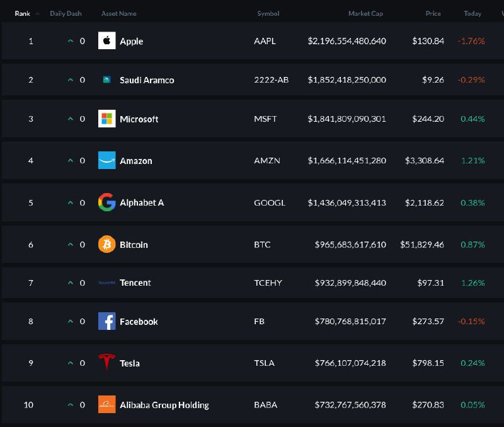
Task: Click the Symbol column header
Action: click(x=268, y=13)
